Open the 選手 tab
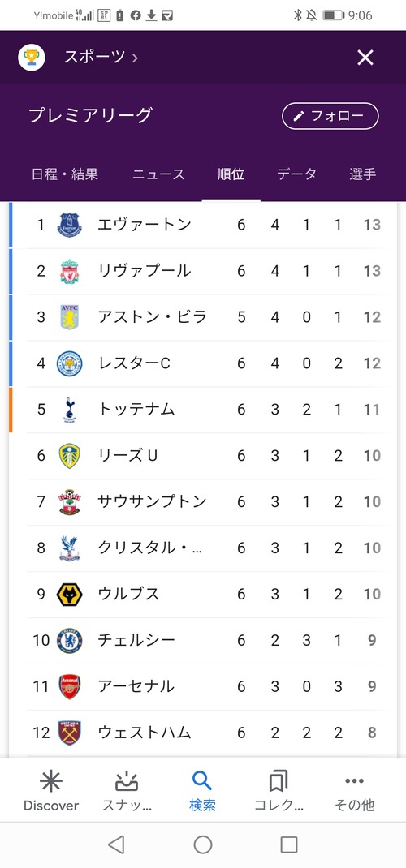The width and height of the screenshot is (406, 868). click(363, 174)
